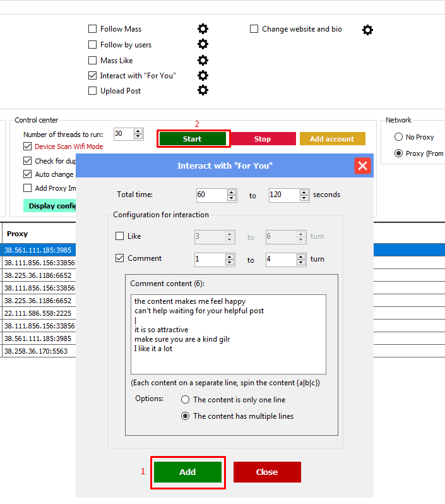The width and height of the screenshot is (445, 504).
Task: Increase the Total time minimum value
Action: [232, 192]
